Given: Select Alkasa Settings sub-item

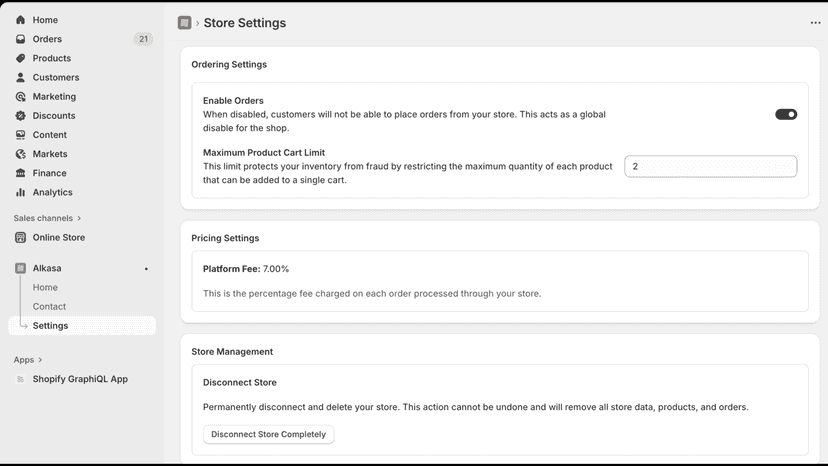Looking at the screenshot, I should pos(82,325).
